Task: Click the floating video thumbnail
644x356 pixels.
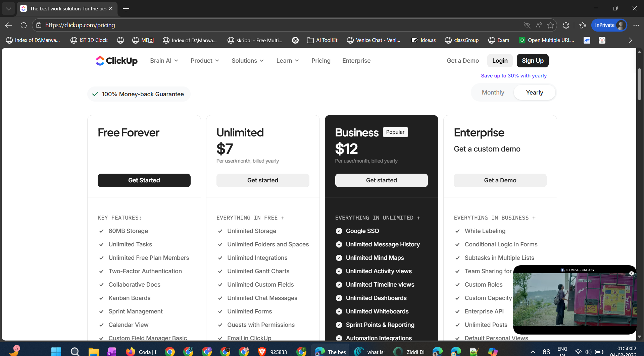Action: tap(575, 300)
